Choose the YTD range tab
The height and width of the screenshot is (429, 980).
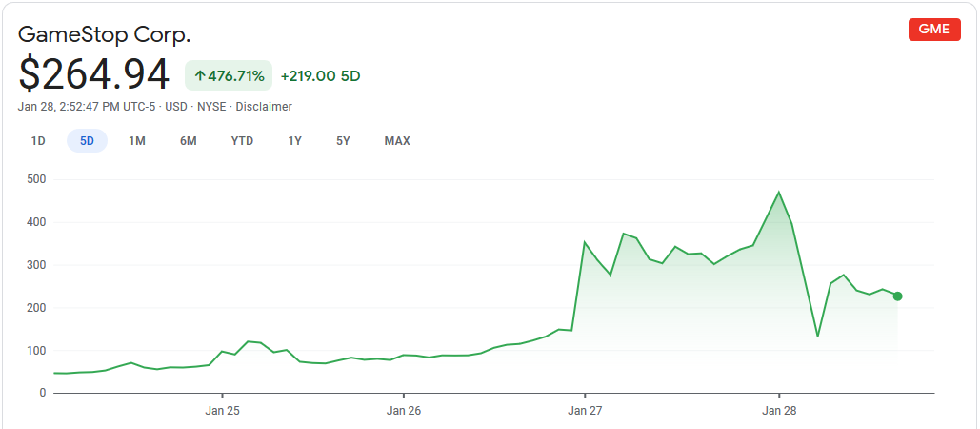click(x=242, y=141)
